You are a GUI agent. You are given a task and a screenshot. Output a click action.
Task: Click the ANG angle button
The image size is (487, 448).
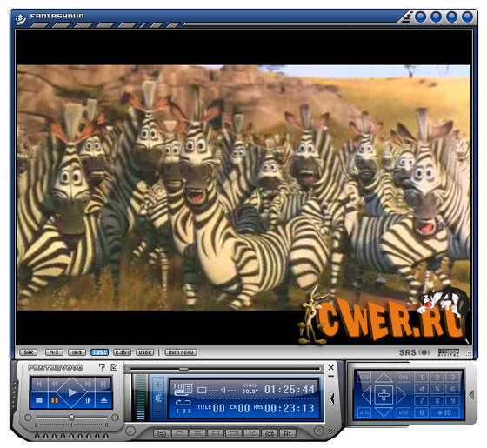click(x=364, y=412)
